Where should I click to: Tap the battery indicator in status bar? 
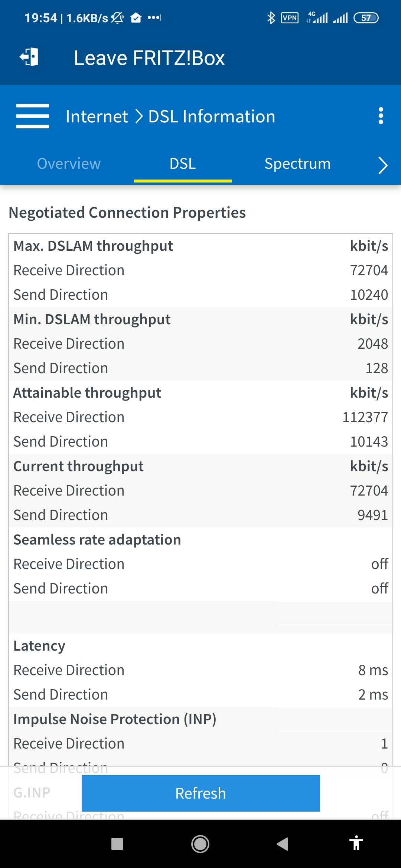[366, 18]
